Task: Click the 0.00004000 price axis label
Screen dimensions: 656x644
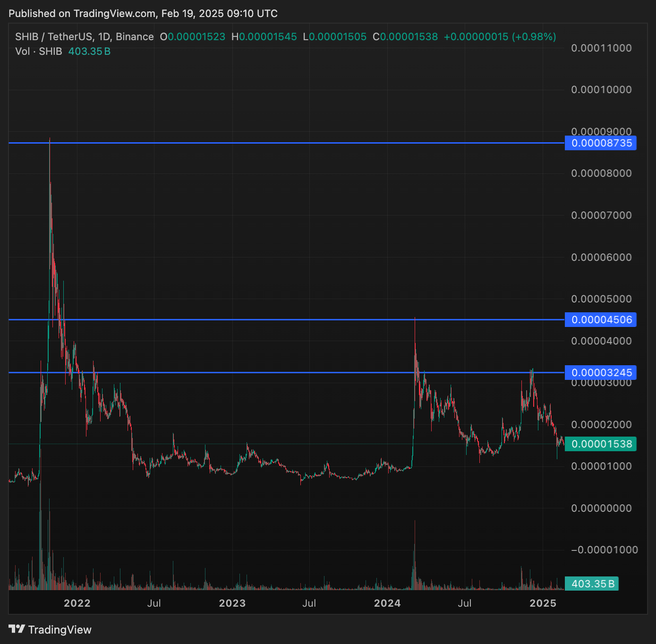Action: (x=601, y=341)
